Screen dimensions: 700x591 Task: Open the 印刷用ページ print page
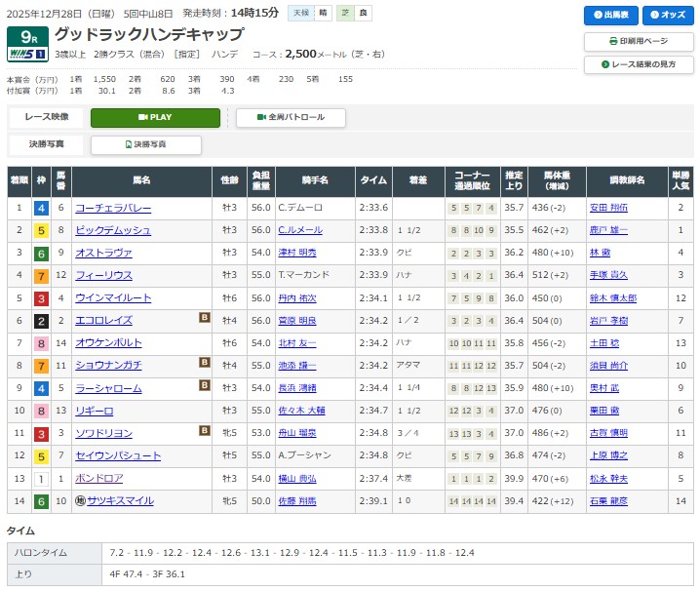pyautogui.click(x=639, y=41)
